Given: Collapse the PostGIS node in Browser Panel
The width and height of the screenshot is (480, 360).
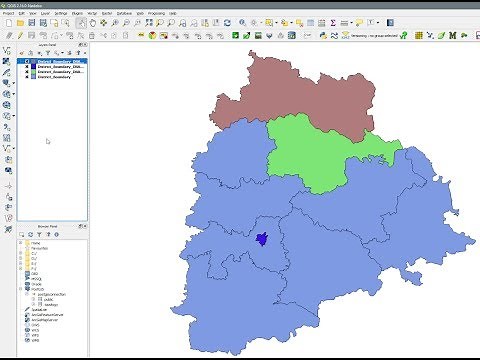Looking at the screenshot, I should pos(21,289).
